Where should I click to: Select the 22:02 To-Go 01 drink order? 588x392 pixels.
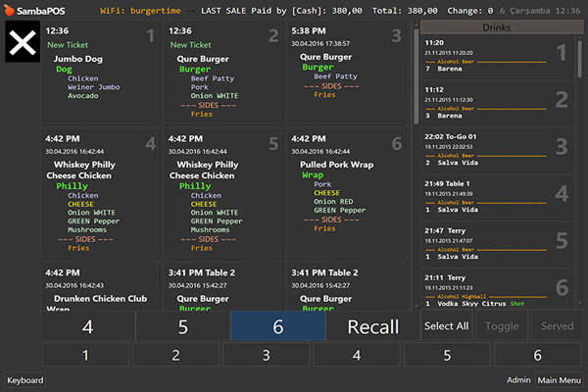click(496, 147)
